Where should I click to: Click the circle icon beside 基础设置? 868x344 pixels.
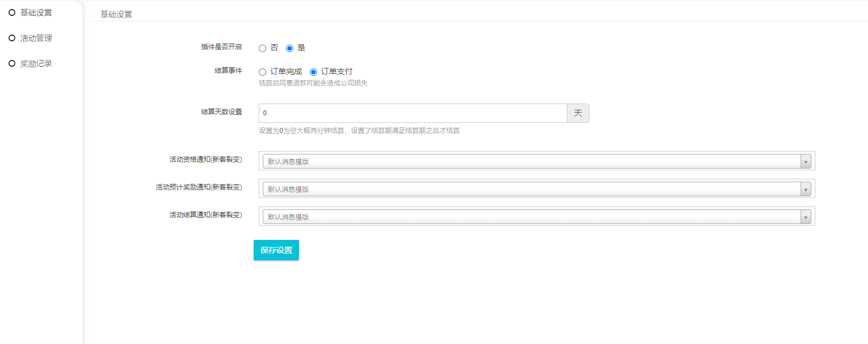pyautogui.click(x=12, y=12)
